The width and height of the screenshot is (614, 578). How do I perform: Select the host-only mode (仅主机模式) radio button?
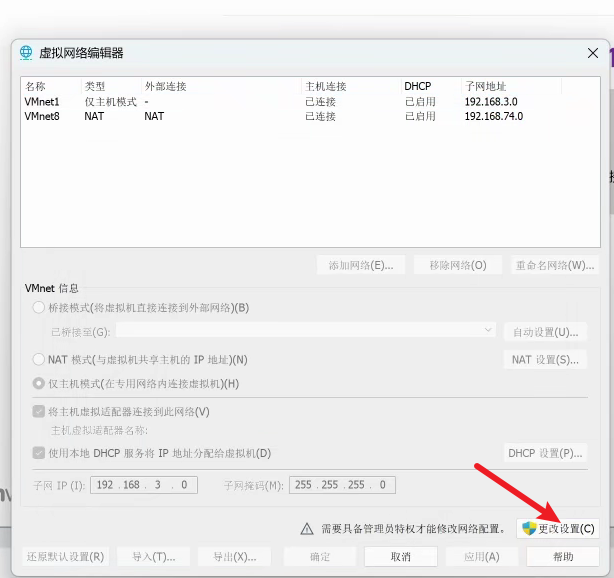(x=38, y=383)
